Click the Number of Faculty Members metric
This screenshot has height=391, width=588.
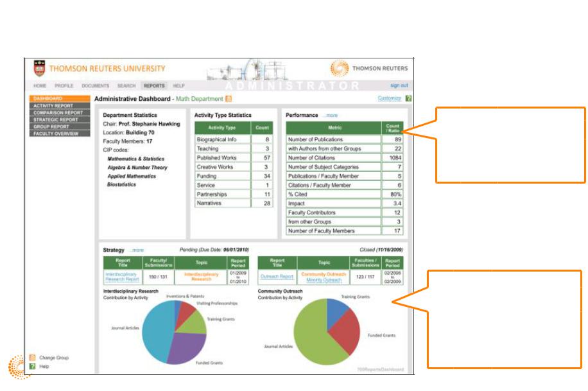pyautogui.click(x=345, y=231)
